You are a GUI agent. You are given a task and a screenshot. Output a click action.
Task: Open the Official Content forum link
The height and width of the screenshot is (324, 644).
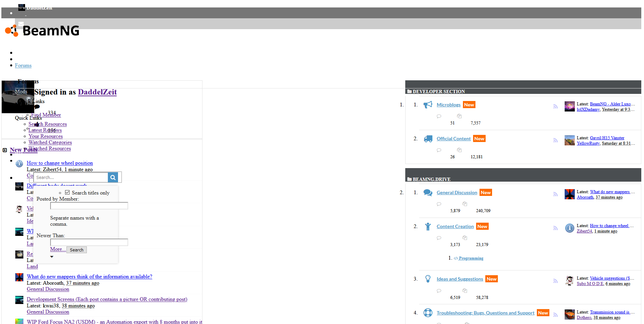point(454,139)
